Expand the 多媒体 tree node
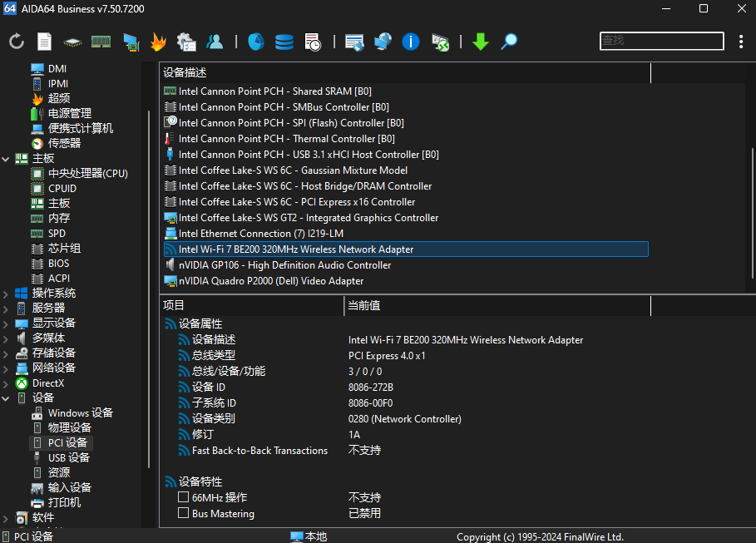Image resolution: width=756 pixels, height=543 pixels. point(6,338)
